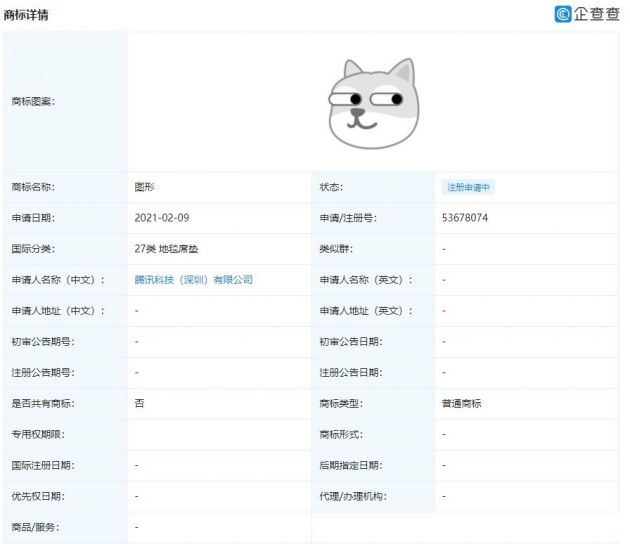This screenshot has height=544, width=630.
Task: Select trademark name value 图形
Action: tap(144, 187)
